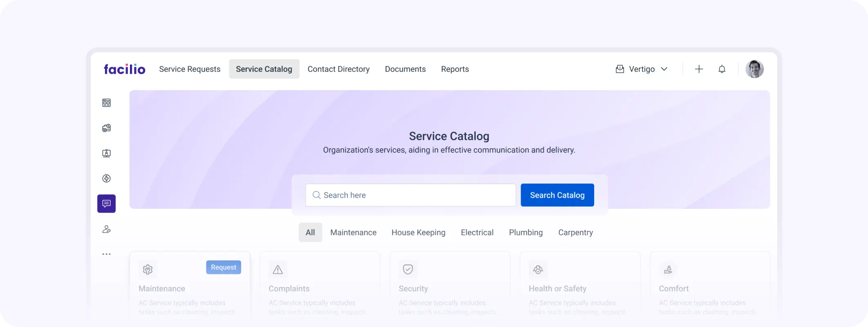Open the Complaints service card title

(289, 289)
